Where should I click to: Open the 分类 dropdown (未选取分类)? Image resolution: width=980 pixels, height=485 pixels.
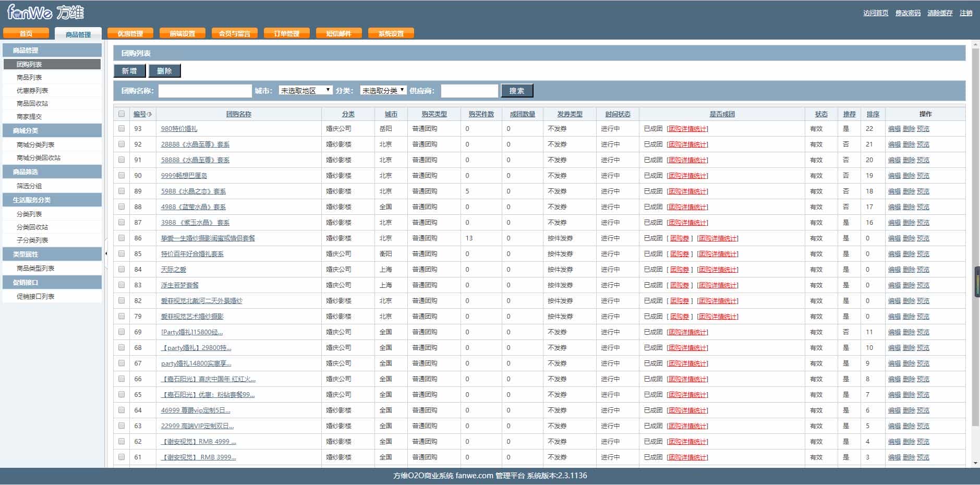coord(383,90)
